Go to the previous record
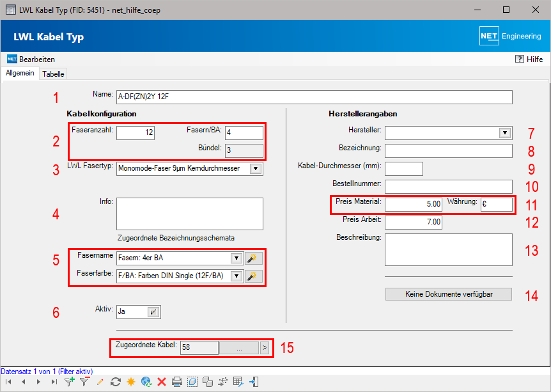 pyautogui.click(x=24, y=382)
